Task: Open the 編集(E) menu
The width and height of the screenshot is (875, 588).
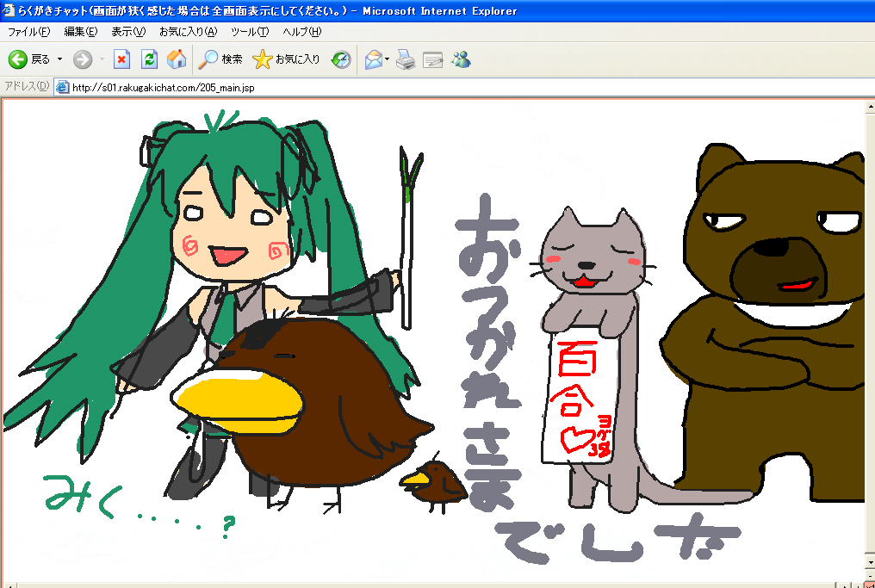Action: point(81,32)
